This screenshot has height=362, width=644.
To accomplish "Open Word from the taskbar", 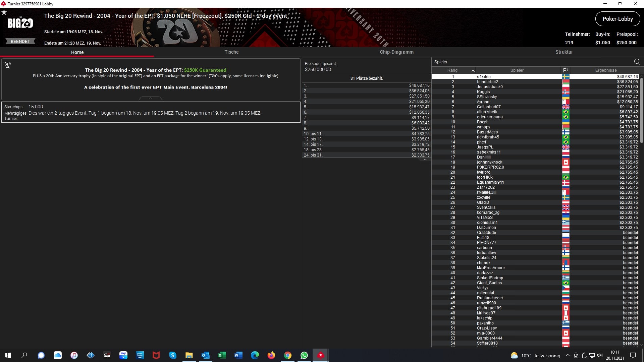I will click(238, 355).
